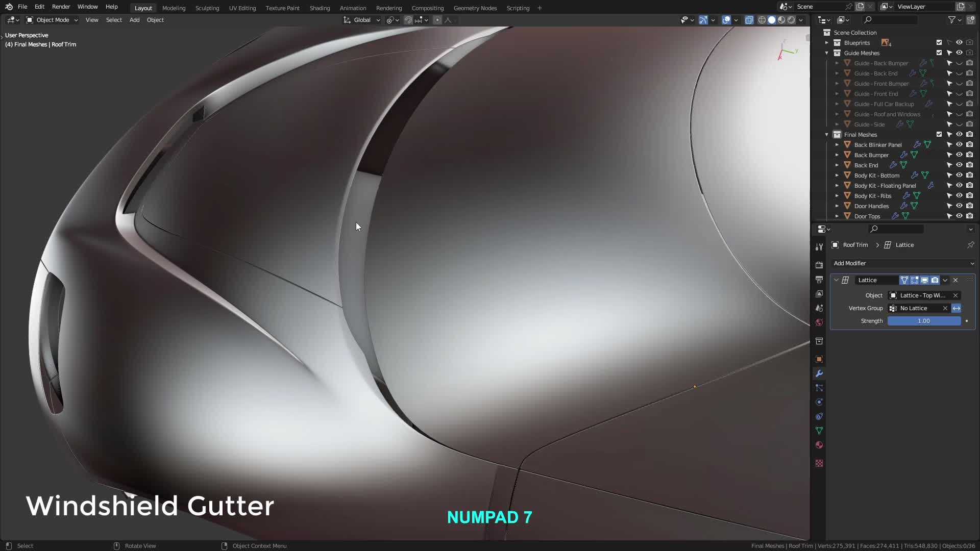This screenshot has width=980, height=551.
Task: Open the Material properties tab icon
Action: pyautogui.click(x=819, y=445)
